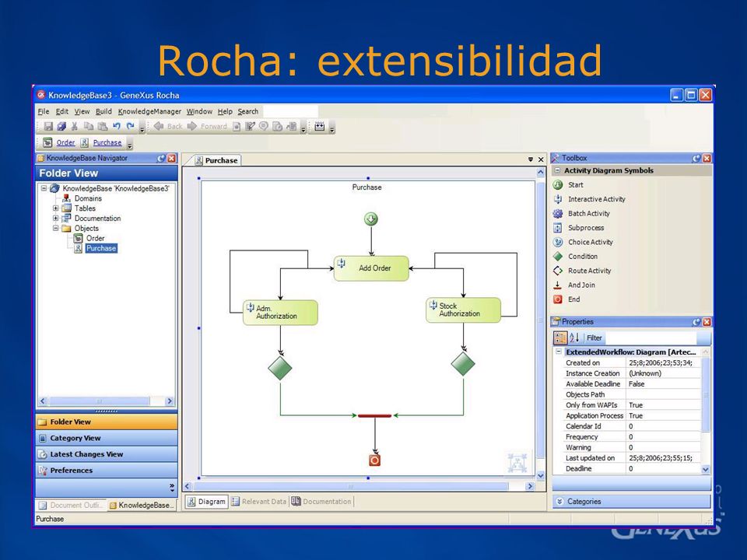The image size is (747, 560).
Task: Open the KnowledgeManager menu
Action: [x=149, y=111]
